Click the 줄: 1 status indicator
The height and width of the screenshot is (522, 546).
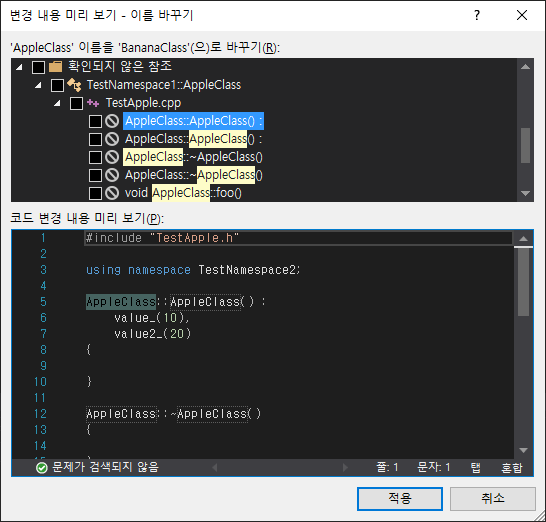[387, 468]
